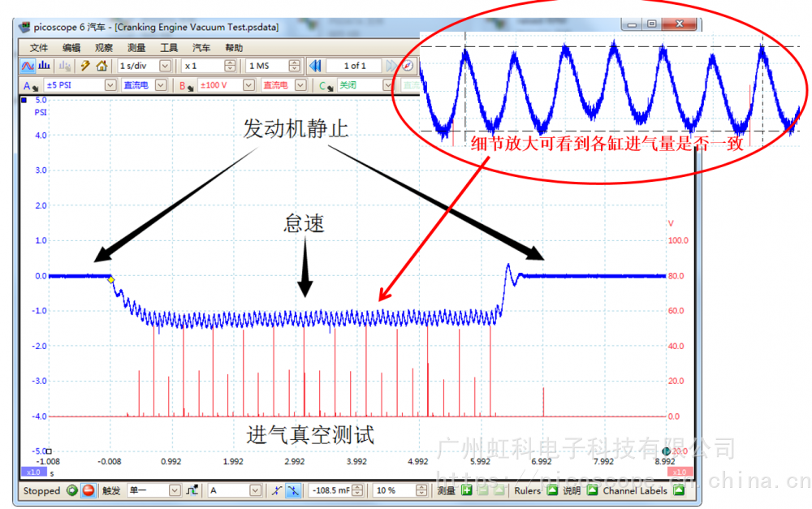The image size is (812, 509).
Task: Click the home icon in toolbar
Action: pos(102,66)
